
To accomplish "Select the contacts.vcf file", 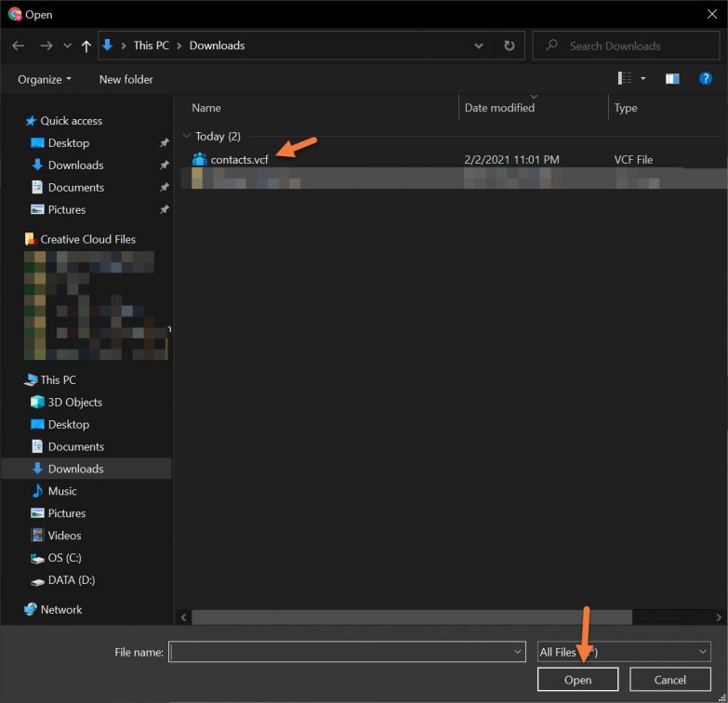I will (239, 160).
